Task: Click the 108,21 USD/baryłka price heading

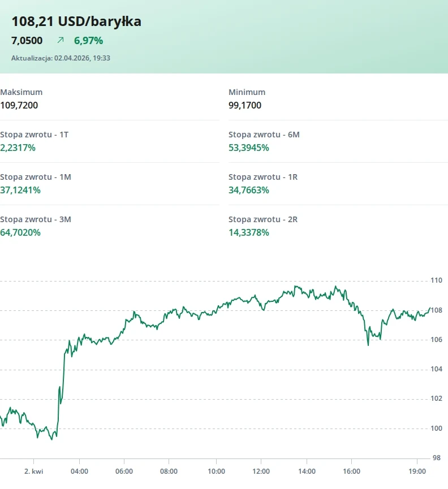Action: click(x=76, y=21)
